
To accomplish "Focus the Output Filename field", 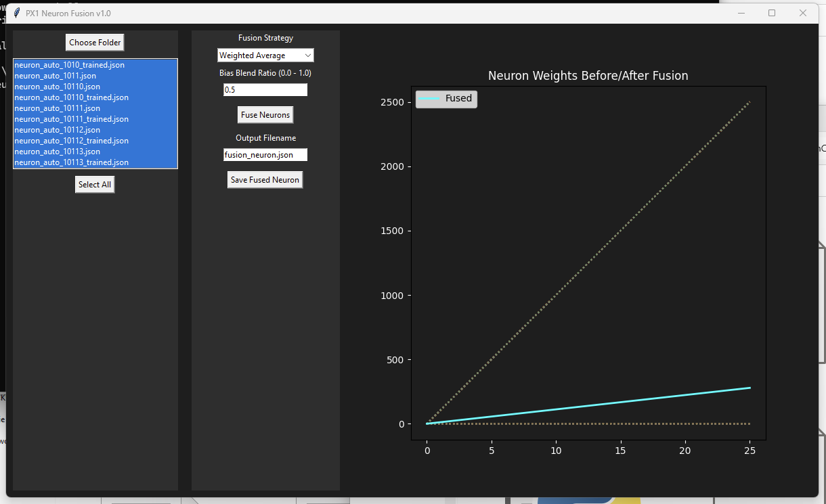I will click(265, 155).
